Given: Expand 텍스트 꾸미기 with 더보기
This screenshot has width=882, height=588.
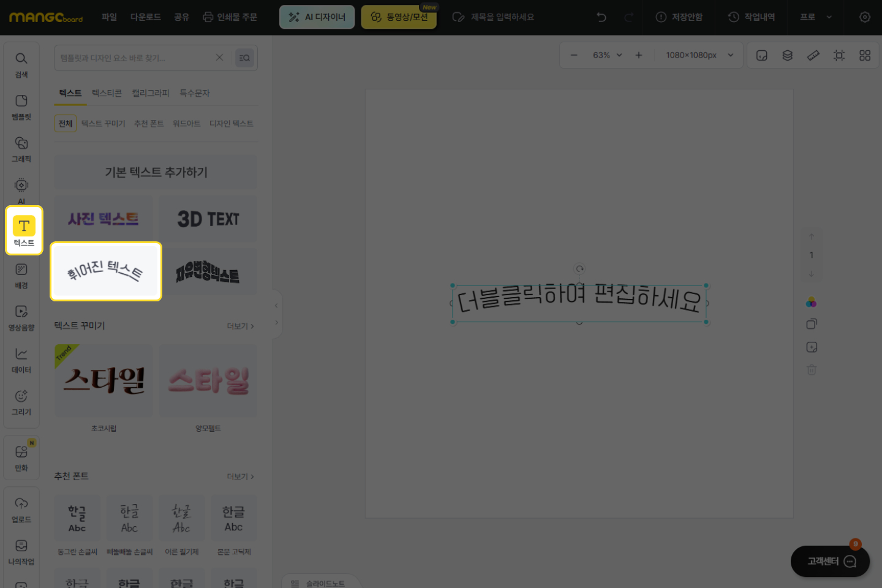Looking at the screenshot, I should tap(240, 326).
